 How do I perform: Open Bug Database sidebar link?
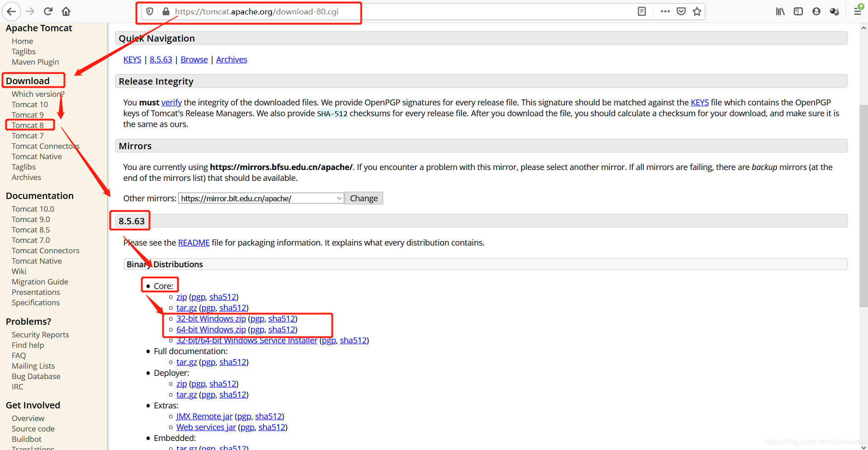tap(36, 376)
